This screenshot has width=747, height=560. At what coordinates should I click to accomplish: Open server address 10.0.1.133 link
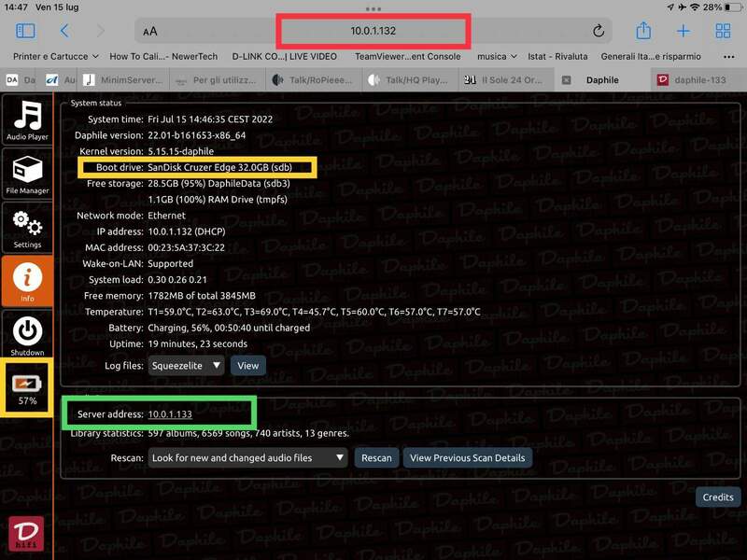tap(170, 414)
